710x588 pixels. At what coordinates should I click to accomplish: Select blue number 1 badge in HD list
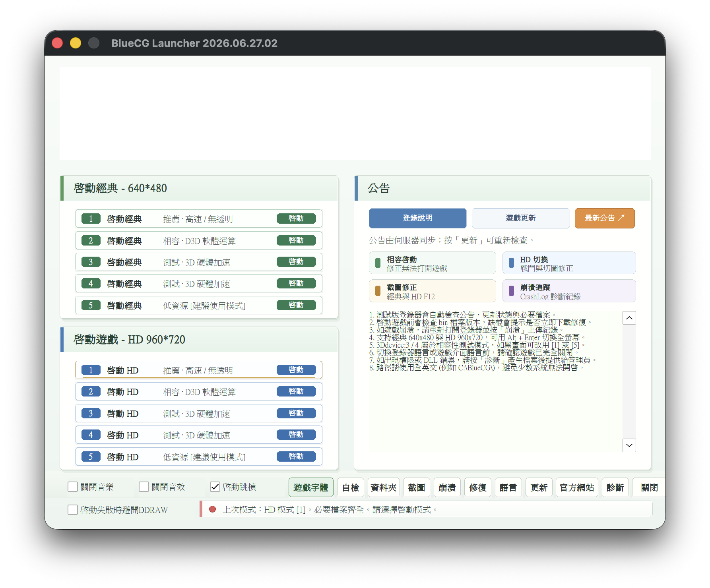coord(91,370)
